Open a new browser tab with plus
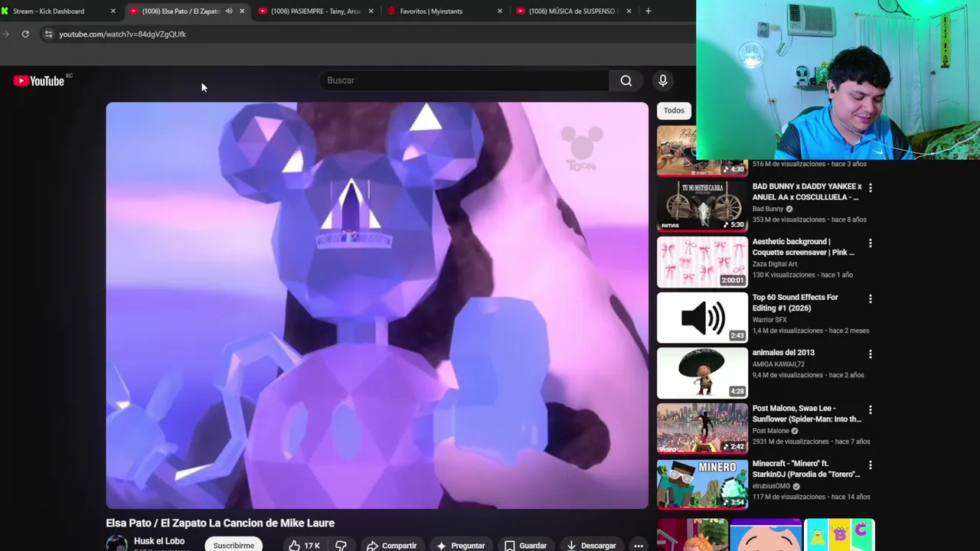Viewport: 980px width, 551px height. tap(648, 11)
